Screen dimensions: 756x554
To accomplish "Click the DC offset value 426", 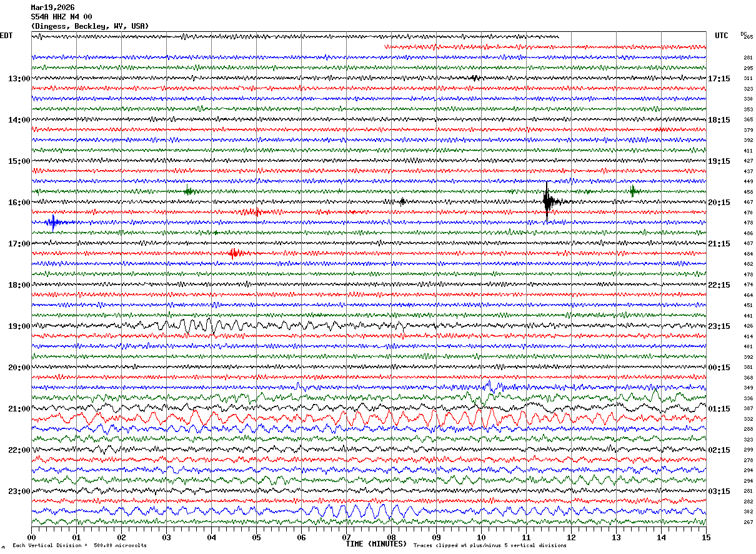I will [748, 326].
